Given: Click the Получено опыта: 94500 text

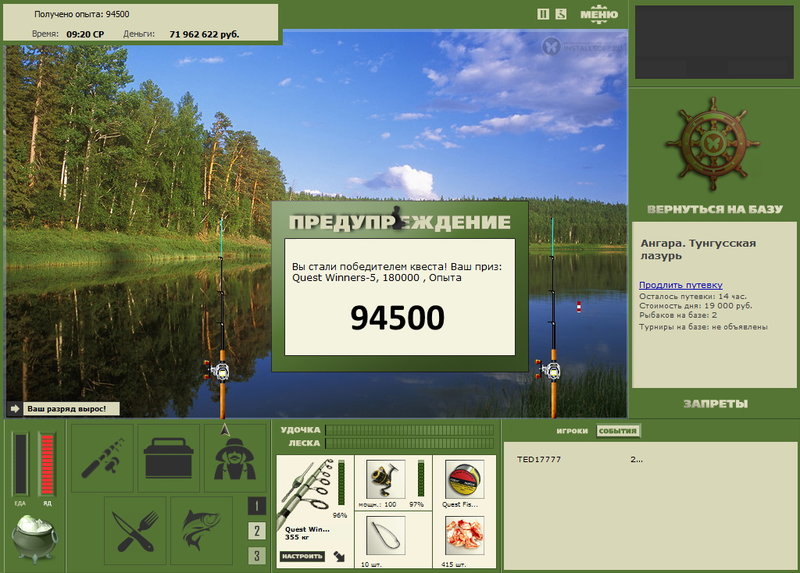Looking at the screenshot, I should click(x=82, y=14).
